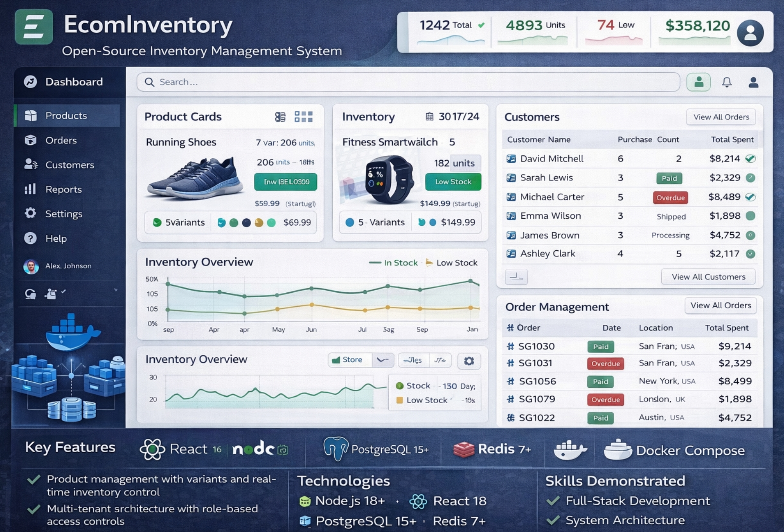Viewport: 784px width, 532px height.
Task: Toggle the checkmark beside David Mitchell's total
Action: pos(750,159)
